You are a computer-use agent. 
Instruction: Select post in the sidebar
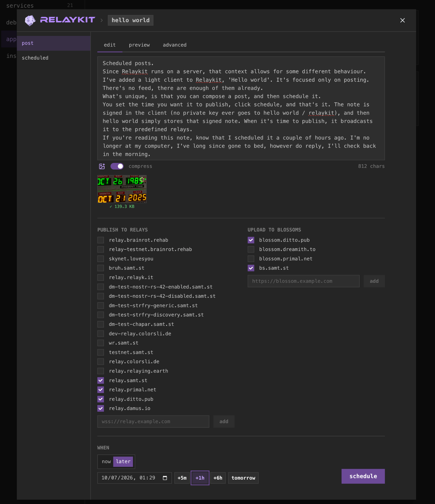pyautogui.click(x=54, y=43)
